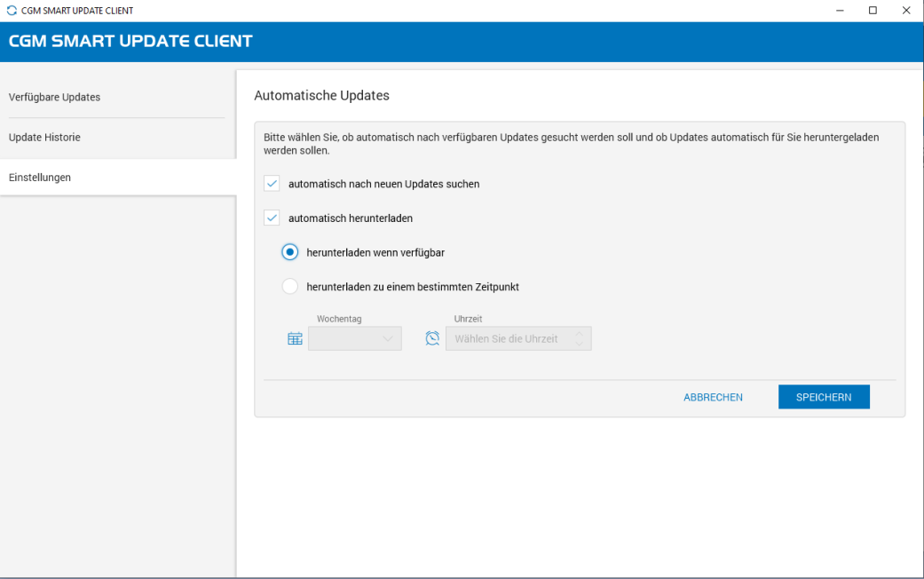Close the Smart Update Client window
This screenshot has width=924, height=579.
(905, 11)
